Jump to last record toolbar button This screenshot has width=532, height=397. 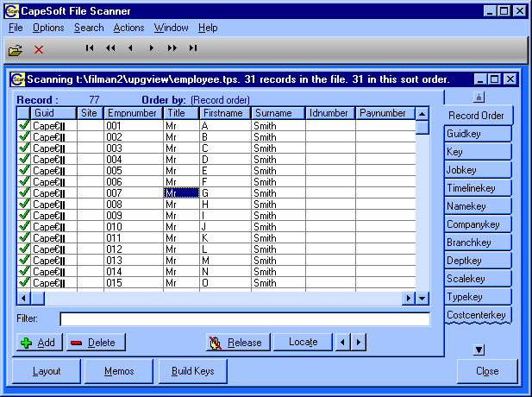[x=193, y=48]
